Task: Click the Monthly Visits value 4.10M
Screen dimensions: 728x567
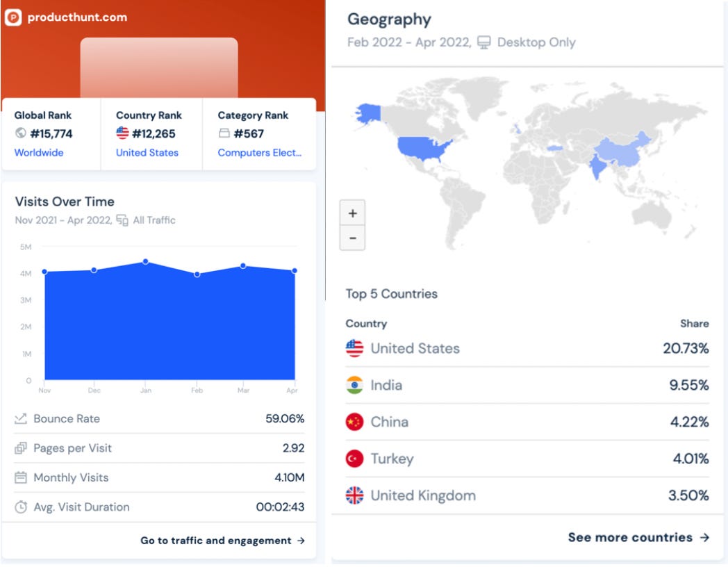Action: 289,478
